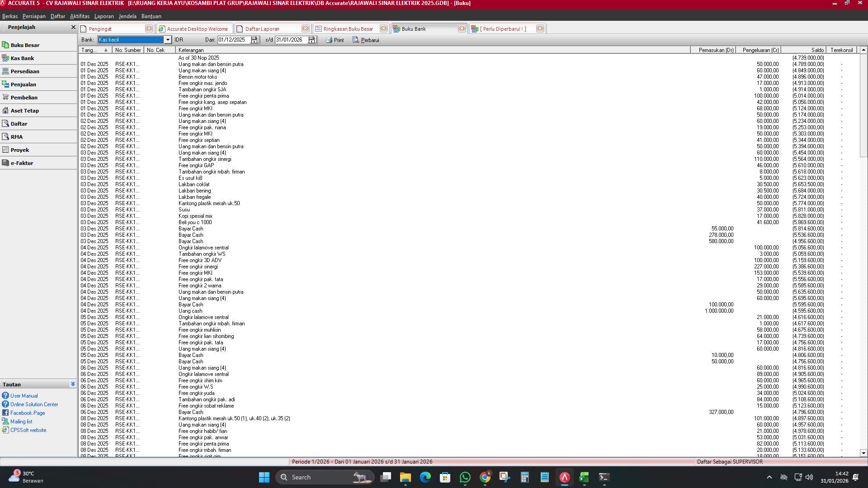Image resolution: width=868 pixels, height=488 pixels.
Task: Open the Proyek module
Action: (20, 150)
